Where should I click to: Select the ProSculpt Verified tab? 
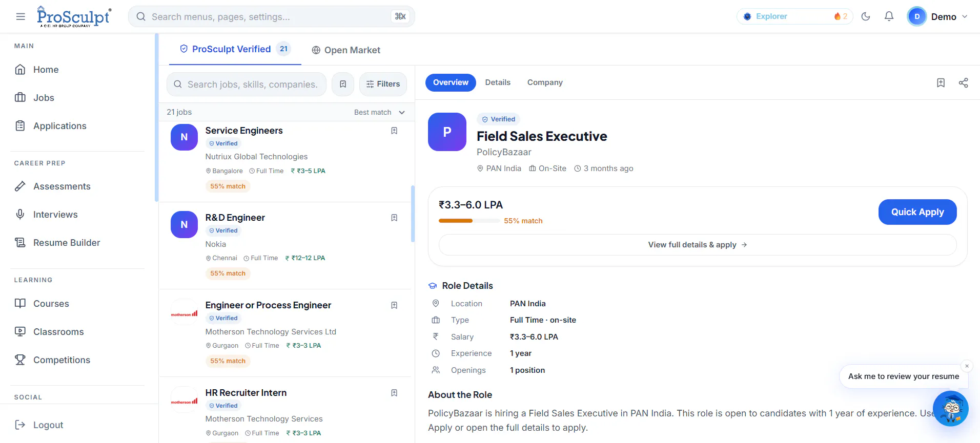(235, 49)
